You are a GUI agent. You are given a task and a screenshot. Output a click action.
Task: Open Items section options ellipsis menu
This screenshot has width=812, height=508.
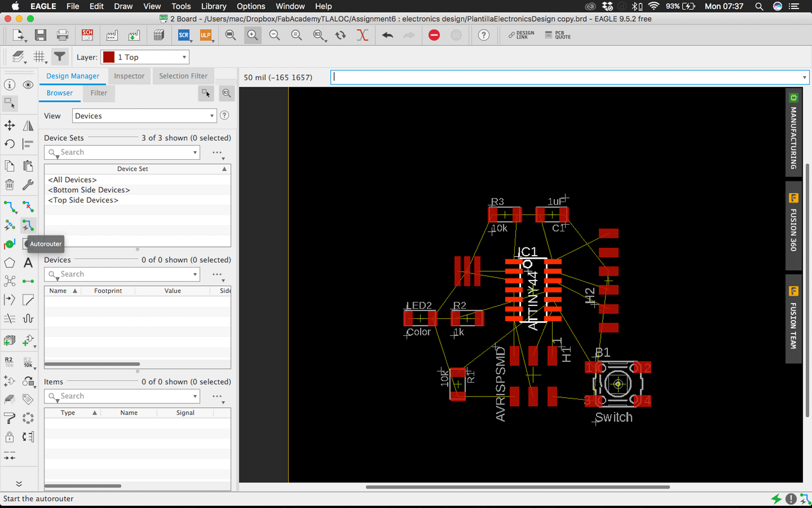(218, 396)
